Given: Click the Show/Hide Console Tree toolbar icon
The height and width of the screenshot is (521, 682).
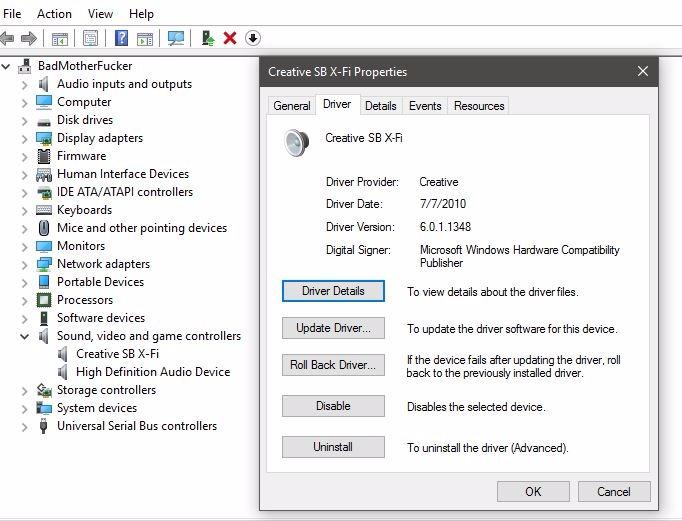Looking at the screenshot, I should [x=60, y=39].
